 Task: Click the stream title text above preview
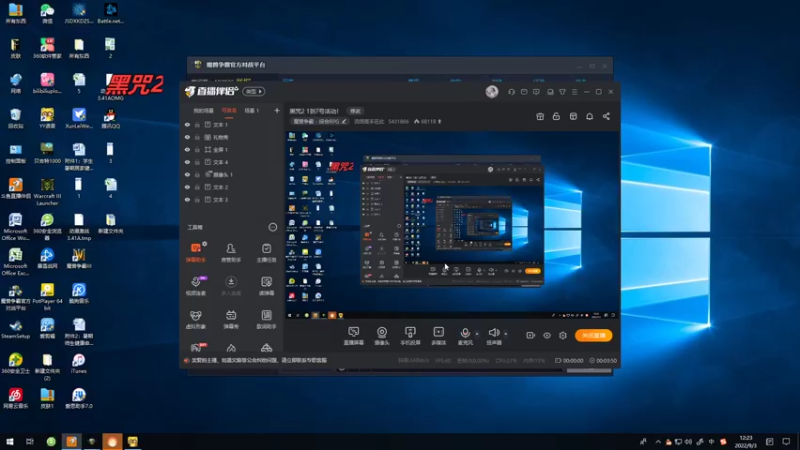(314, 111)
